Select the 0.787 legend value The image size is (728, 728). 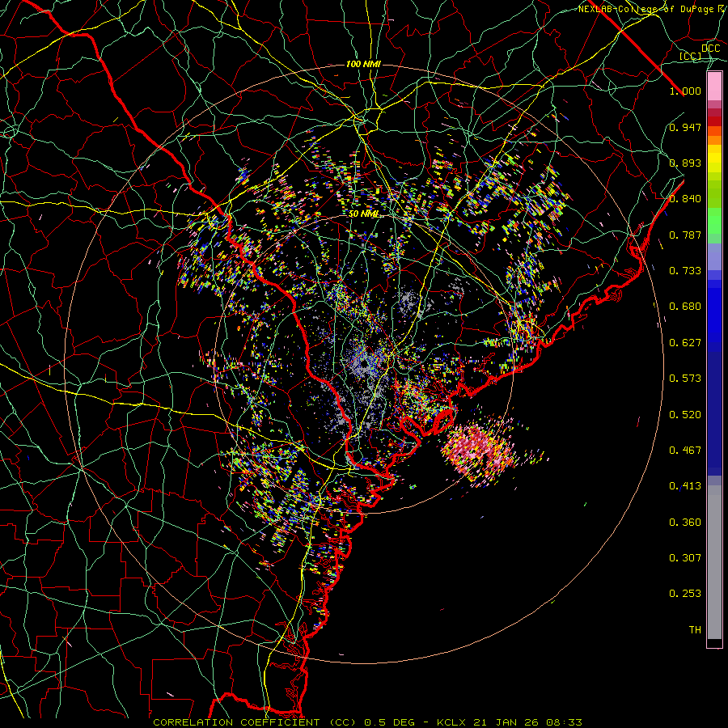(x=685, y=235)
